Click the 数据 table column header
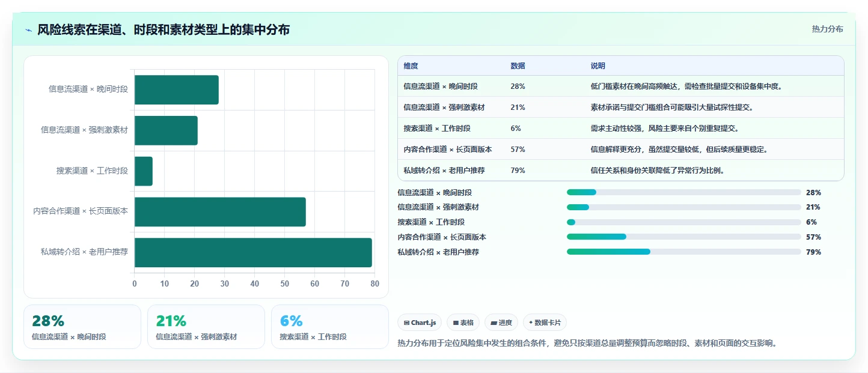 (x=518, y=66)
